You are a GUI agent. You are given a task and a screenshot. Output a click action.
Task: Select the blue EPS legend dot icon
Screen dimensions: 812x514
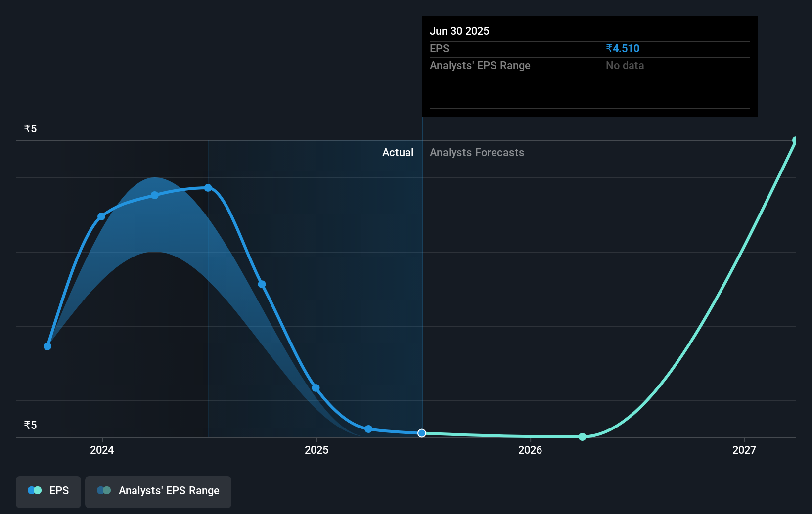coord(34,490)
